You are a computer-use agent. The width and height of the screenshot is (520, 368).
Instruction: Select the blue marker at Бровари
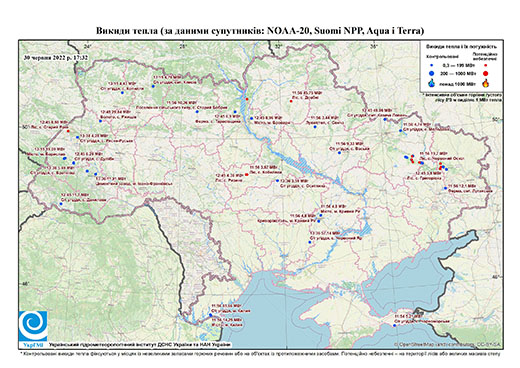(x=251, y=118)
